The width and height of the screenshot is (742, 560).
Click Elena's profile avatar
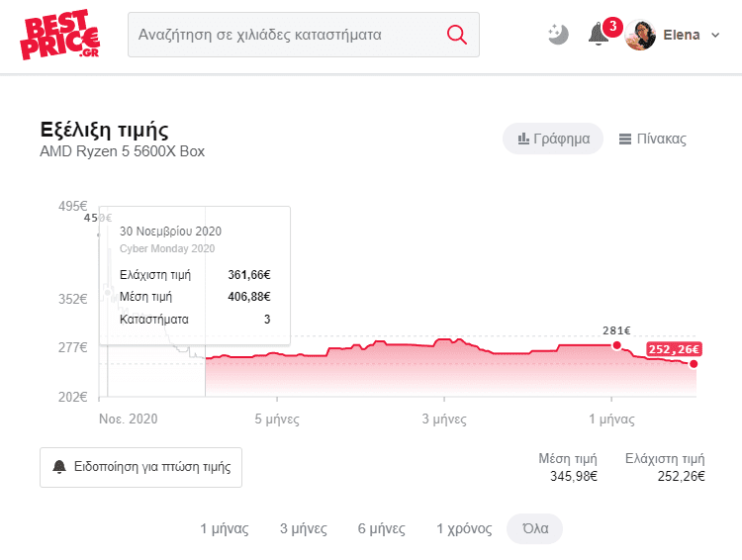[x=640, y=35]
